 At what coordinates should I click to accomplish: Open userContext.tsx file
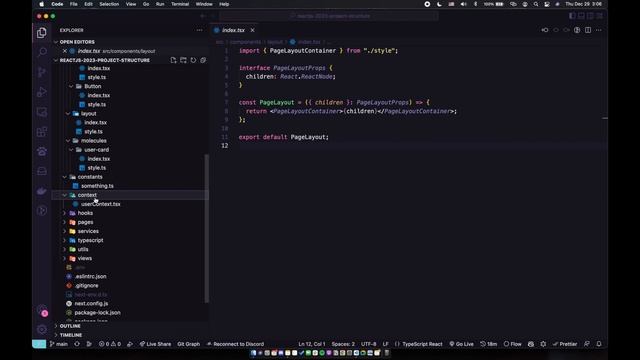click(100, 204)
